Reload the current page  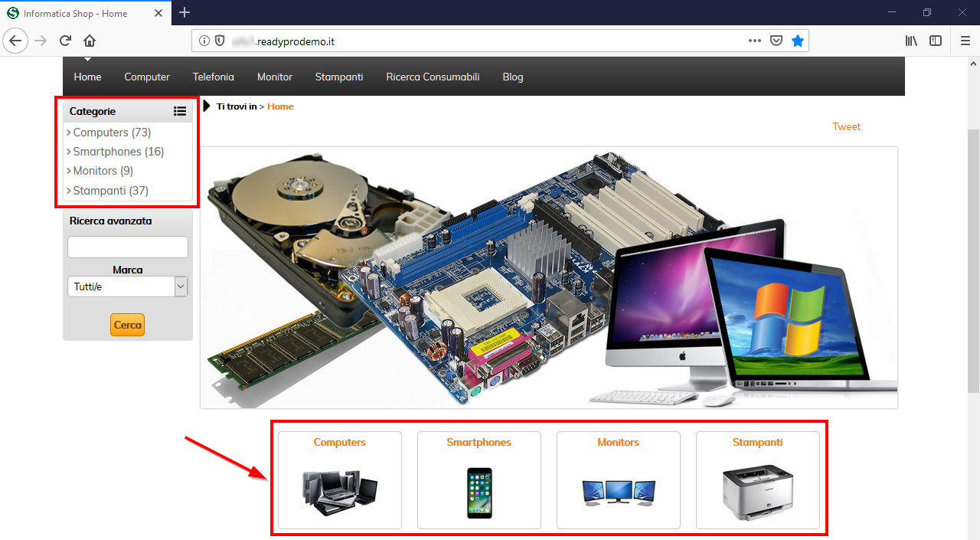click(65, 41)
